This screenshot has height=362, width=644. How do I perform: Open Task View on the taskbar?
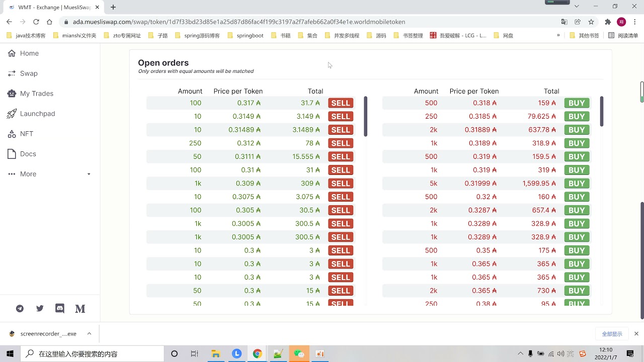pyautogui.click(x=194, y=353)
